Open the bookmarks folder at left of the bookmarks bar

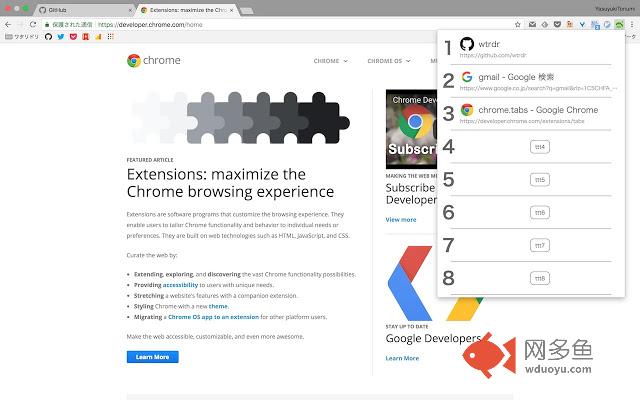22,37
